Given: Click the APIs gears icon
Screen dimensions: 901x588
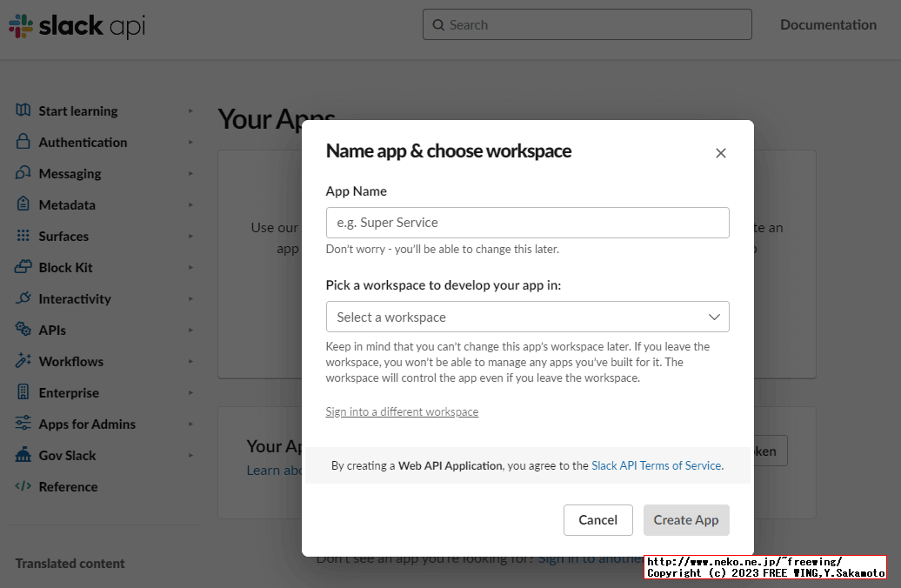Looking at the screenshot, I should [x=23, y=330].
